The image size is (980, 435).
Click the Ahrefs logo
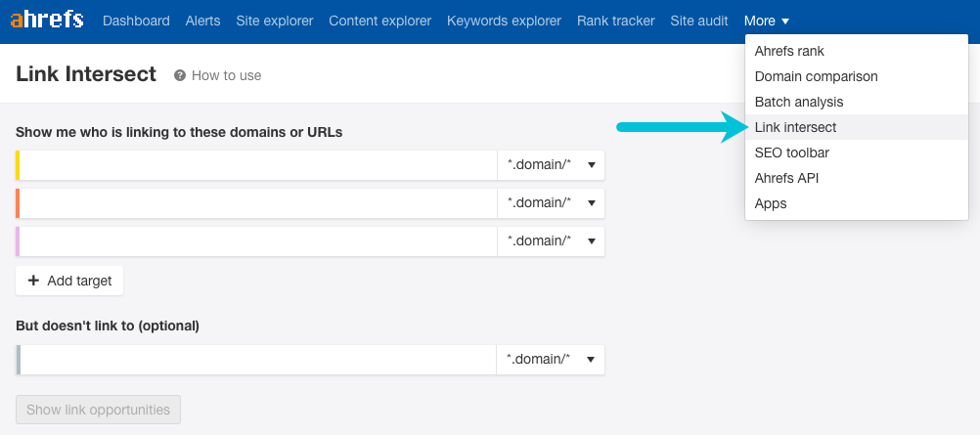(x=47, y=20)
